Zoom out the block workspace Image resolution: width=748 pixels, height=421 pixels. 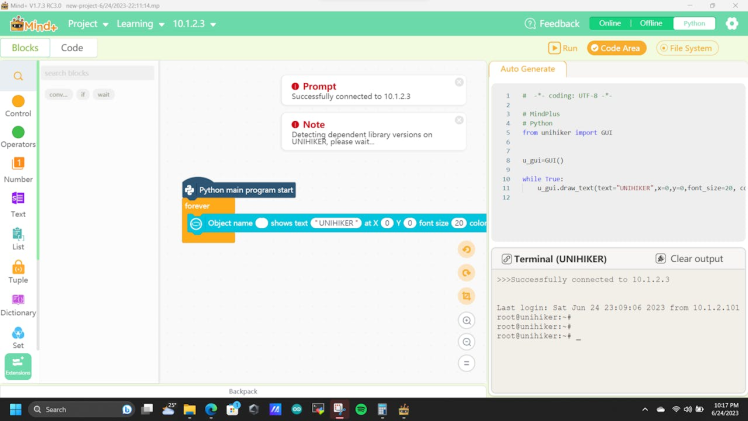[467, 342]
